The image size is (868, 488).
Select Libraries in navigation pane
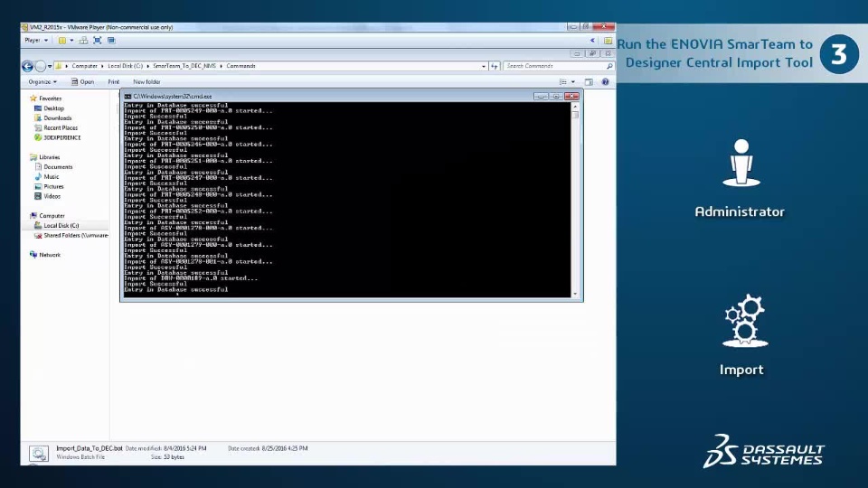pos(49,157)
